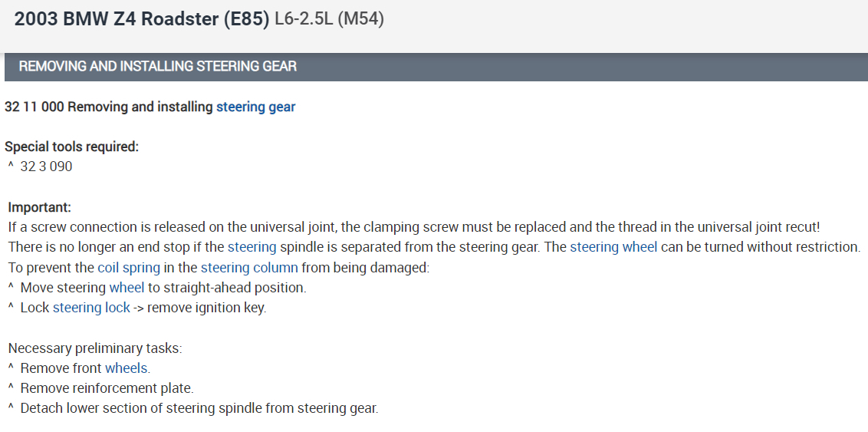Open the steering lock link
Image resolution: width=868 pixels, height=432 pixels.
(x=91, y=308)
